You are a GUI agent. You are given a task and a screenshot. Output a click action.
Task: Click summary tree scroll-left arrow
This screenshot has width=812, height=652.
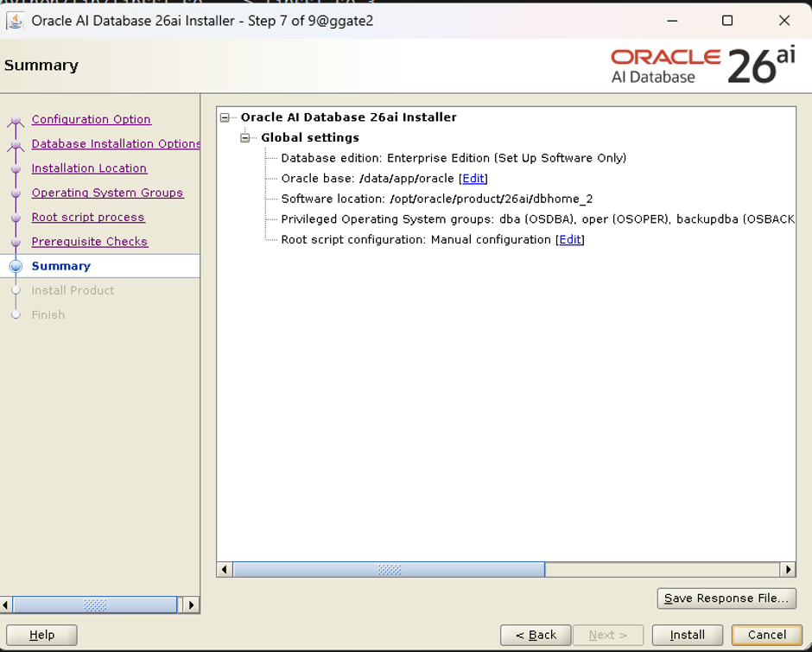(x=225, y=570)
